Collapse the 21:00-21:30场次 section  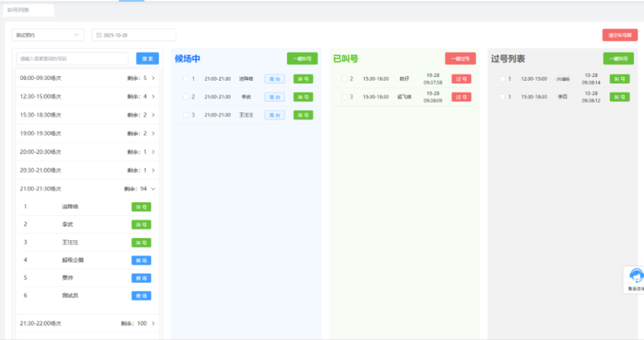click(153, 189)
